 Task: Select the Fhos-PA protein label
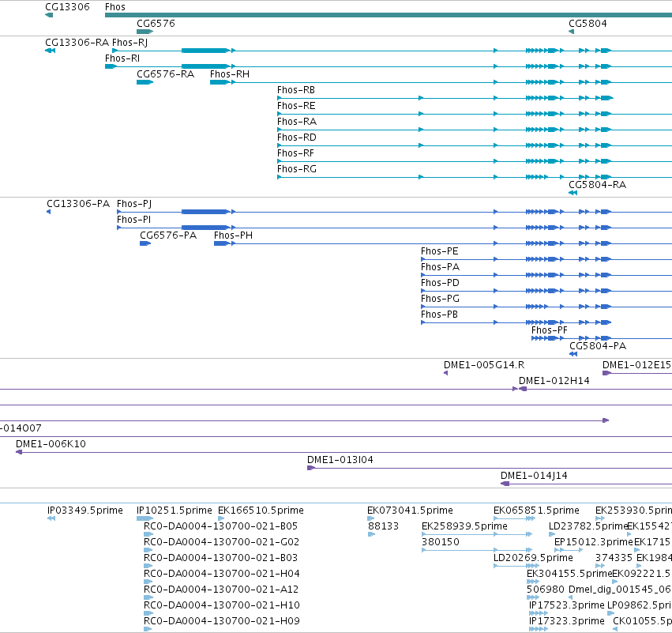click(440, 267)
